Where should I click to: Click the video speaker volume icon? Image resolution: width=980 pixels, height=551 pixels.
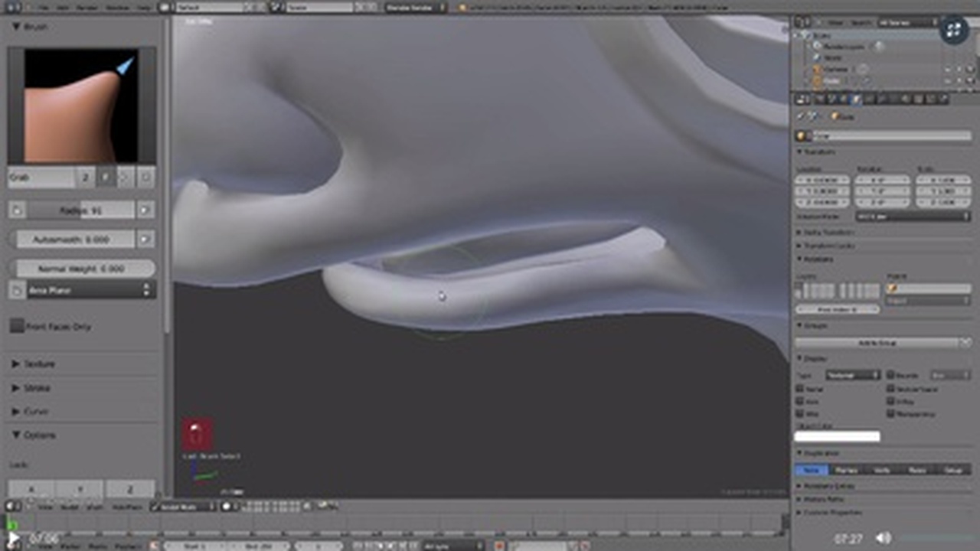884,538
